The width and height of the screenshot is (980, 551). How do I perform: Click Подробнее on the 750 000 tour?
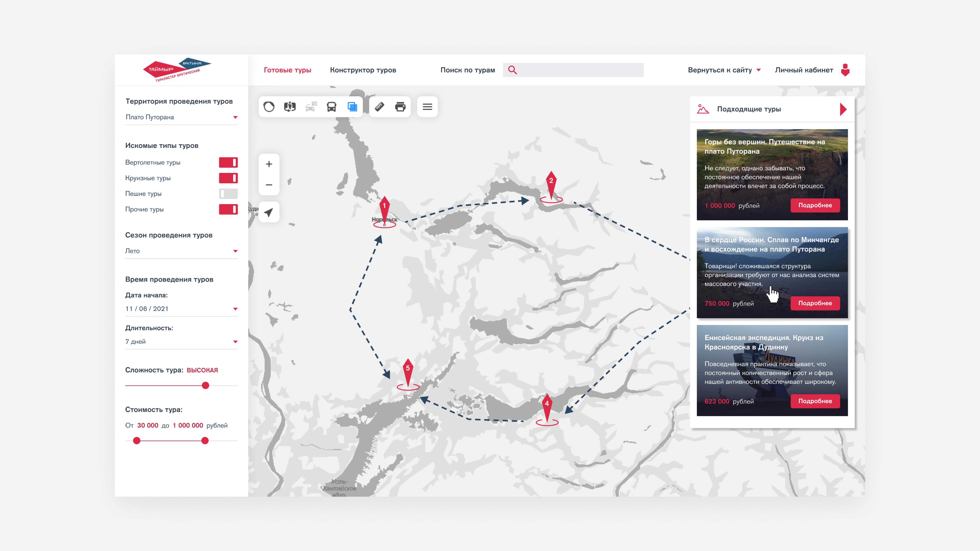point(815,303)
